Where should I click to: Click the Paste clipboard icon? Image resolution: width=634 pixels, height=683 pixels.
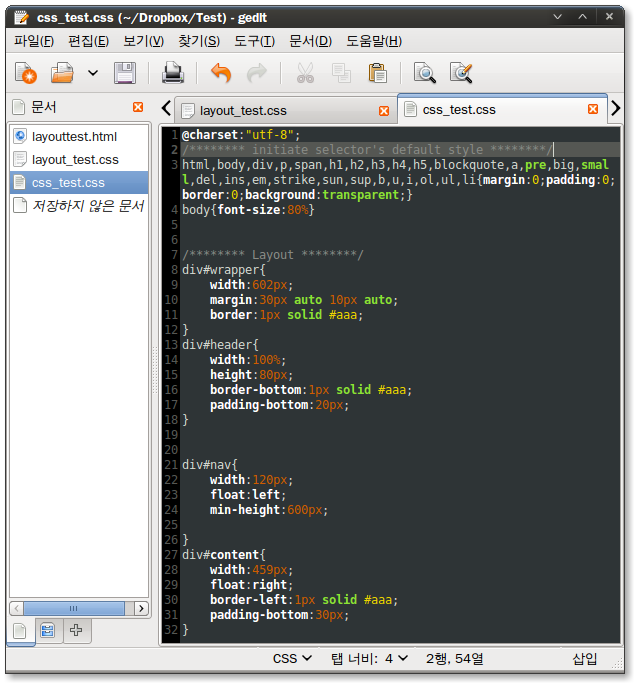(377, 73)
